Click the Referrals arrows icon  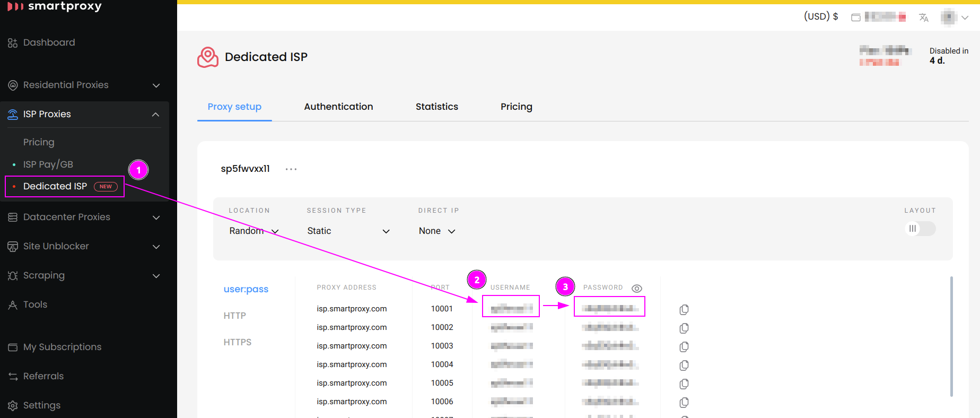[x=13, y=377]
